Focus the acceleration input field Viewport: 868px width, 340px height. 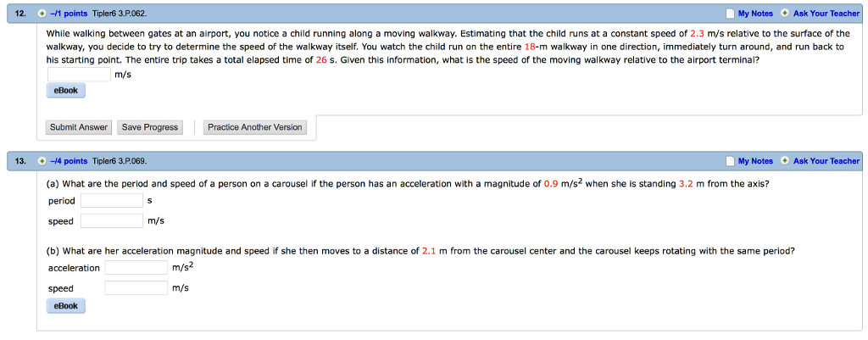coord(136,267)
